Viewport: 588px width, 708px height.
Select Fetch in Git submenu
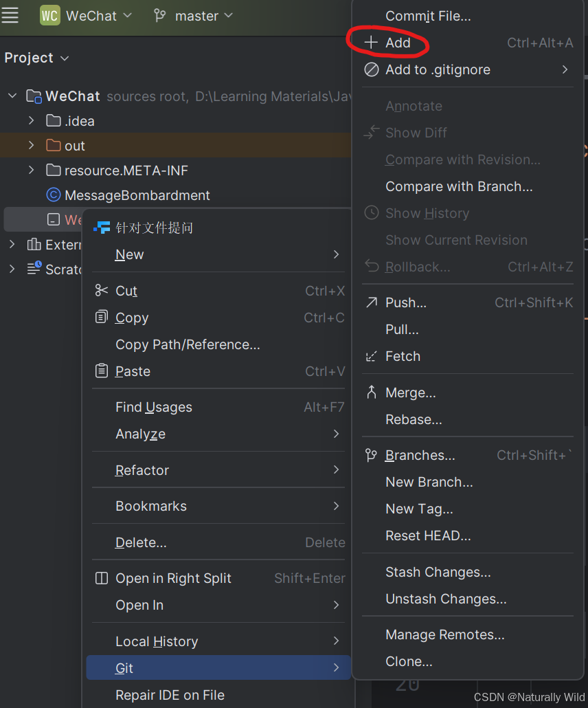coord(468,356)
